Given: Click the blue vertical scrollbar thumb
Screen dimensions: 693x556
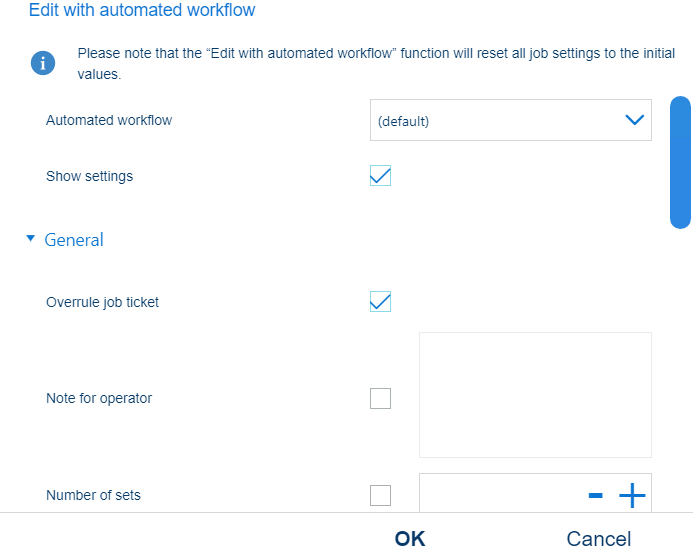Looking at the screenshot, I should (680, 162).
